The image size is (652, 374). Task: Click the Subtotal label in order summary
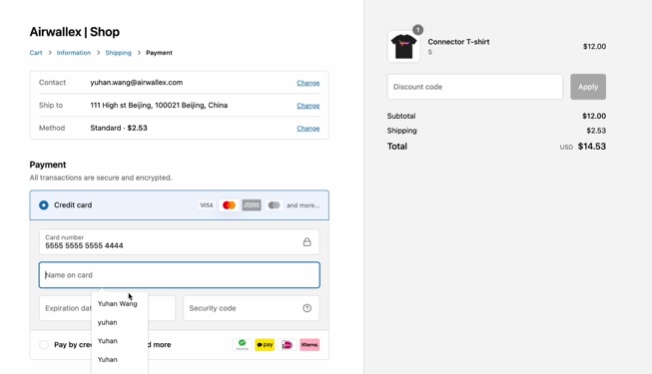401,116
